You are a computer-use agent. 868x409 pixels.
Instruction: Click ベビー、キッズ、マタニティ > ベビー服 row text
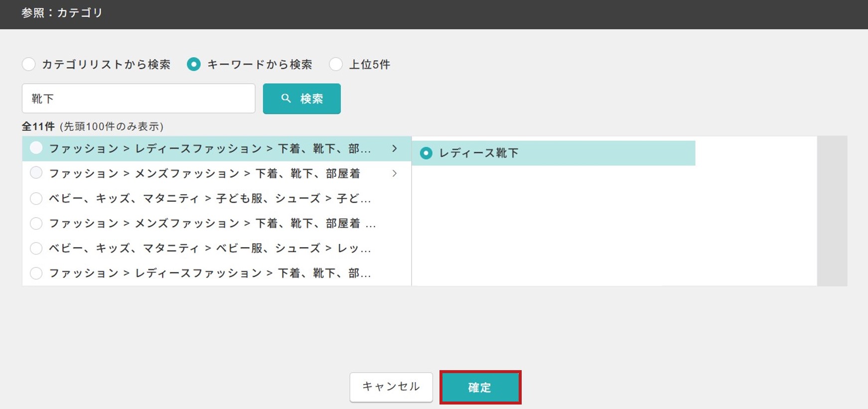(x=210, y=248)
